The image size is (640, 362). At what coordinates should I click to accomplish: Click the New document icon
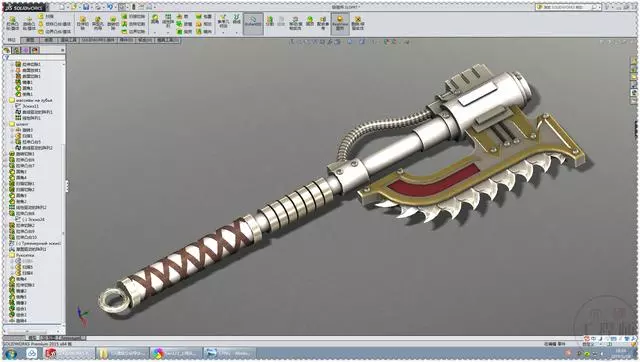point(62,7)
